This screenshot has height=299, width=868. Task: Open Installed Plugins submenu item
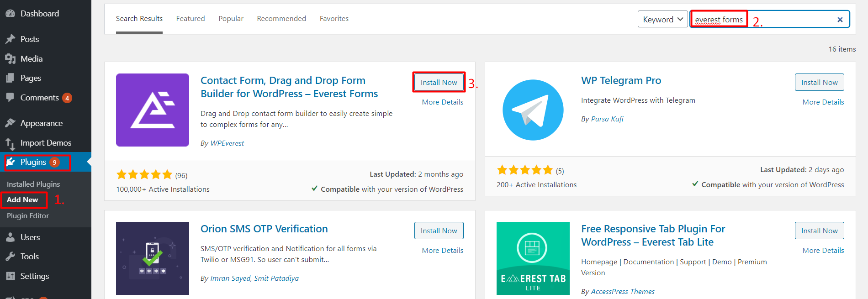(33, 184)
